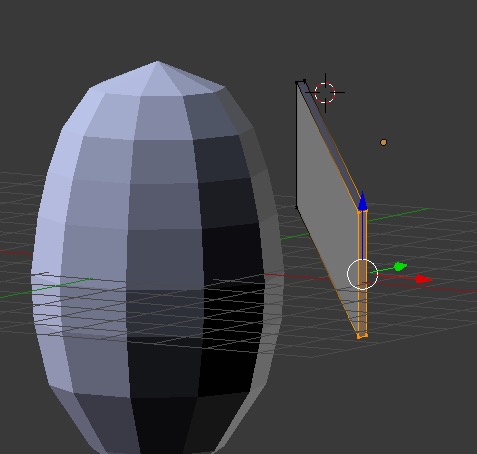
Task: Click the top tip vertex of the egg
Action: pos(157,62)
